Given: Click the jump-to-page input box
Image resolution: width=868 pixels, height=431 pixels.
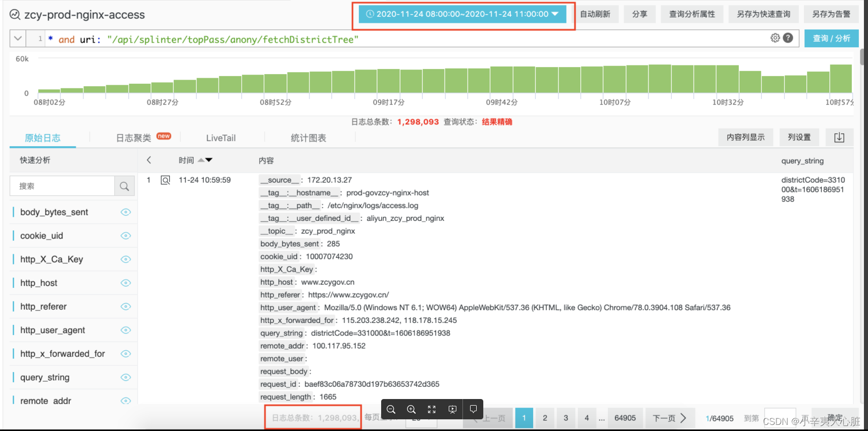Looking at the screenshot, I should (780, 417).
